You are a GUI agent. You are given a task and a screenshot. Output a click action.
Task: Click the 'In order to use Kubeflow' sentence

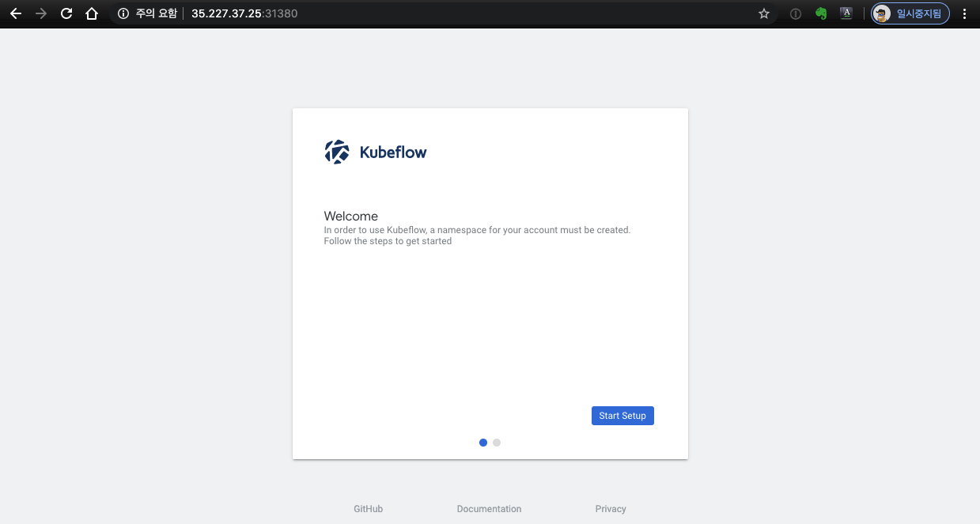(477, 230)
